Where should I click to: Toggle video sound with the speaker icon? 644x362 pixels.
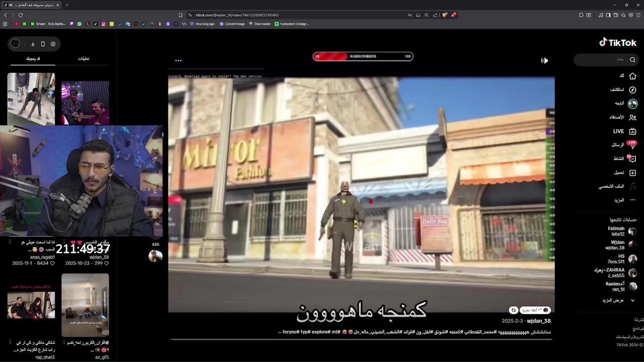(x=544, y=60)
